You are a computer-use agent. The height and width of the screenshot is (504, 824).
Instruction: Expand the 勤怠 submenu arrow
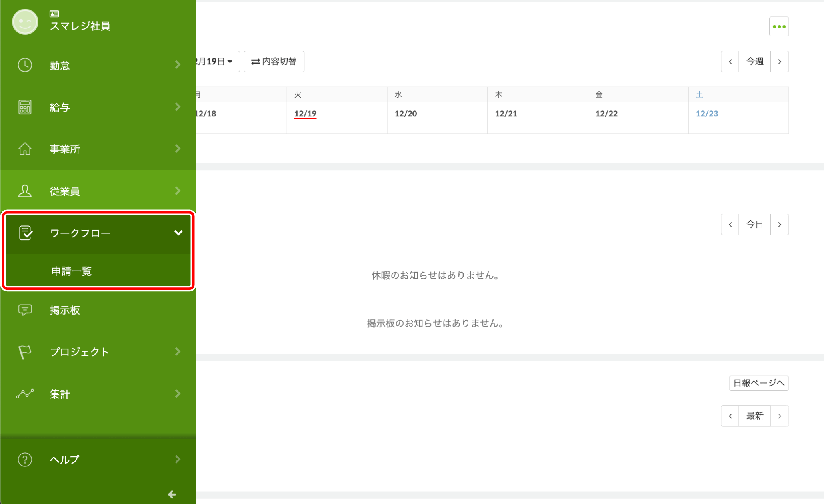click(x=178, y=65)
